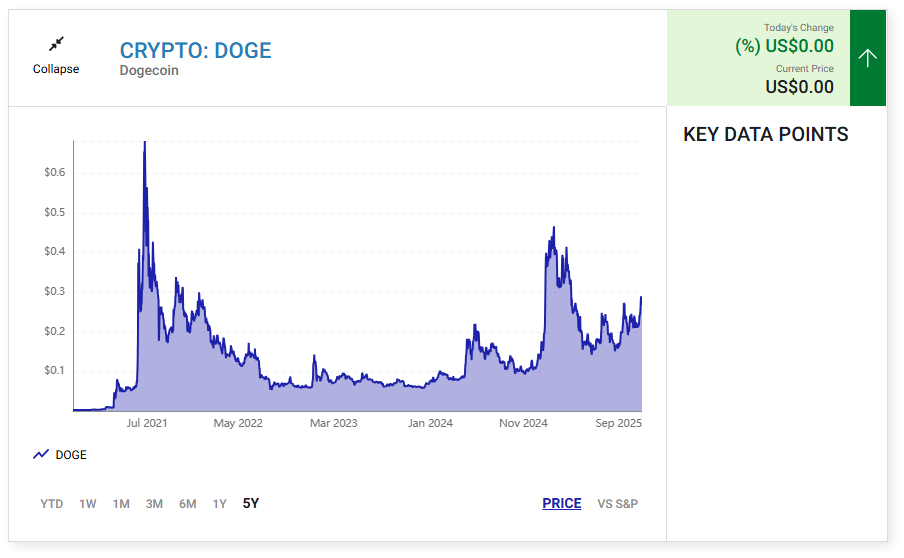Click the (%) US$0.00 change value
Image resolution: width=904 pixels, height=558 pixels.
pos(784,46)
